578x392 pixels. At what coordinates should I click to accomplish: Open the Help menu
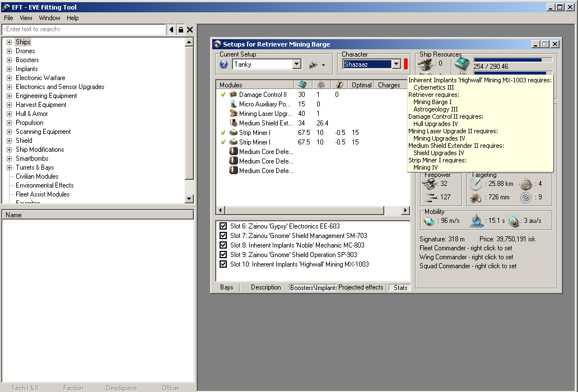[x=73, y=18]
